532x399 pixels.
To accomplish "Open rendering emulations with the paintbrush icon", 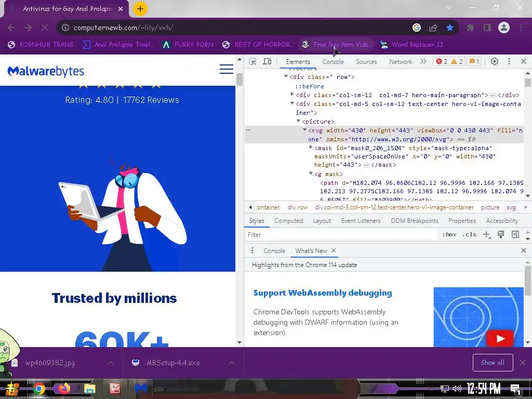I will pyautogui.click(x=501, y=234).
